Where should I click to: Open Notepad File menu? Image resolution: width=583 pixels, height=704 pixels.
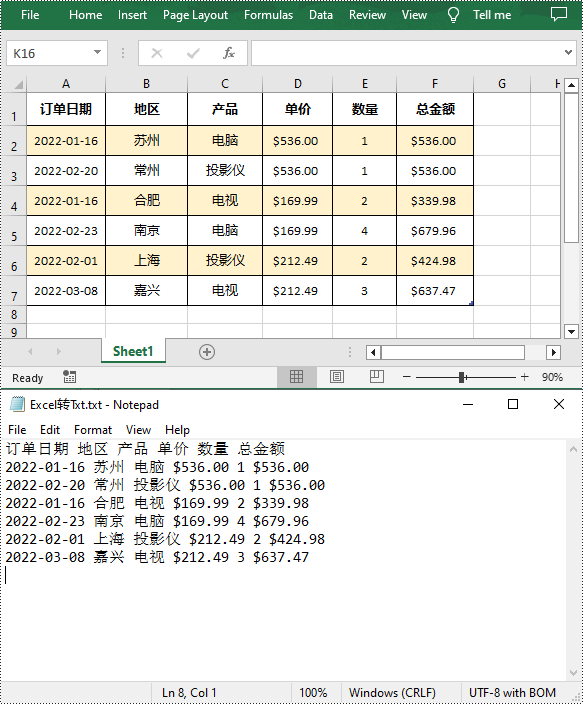click(17, 430)
